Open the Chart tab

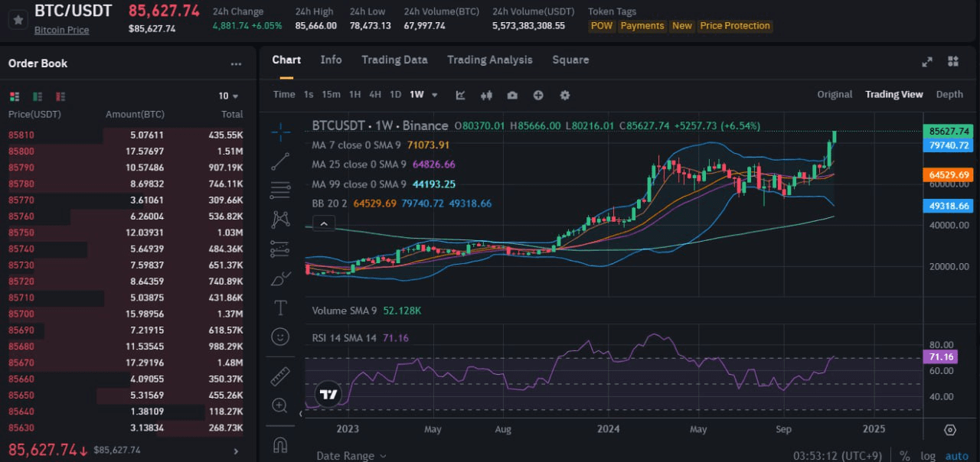pos(286,60)
